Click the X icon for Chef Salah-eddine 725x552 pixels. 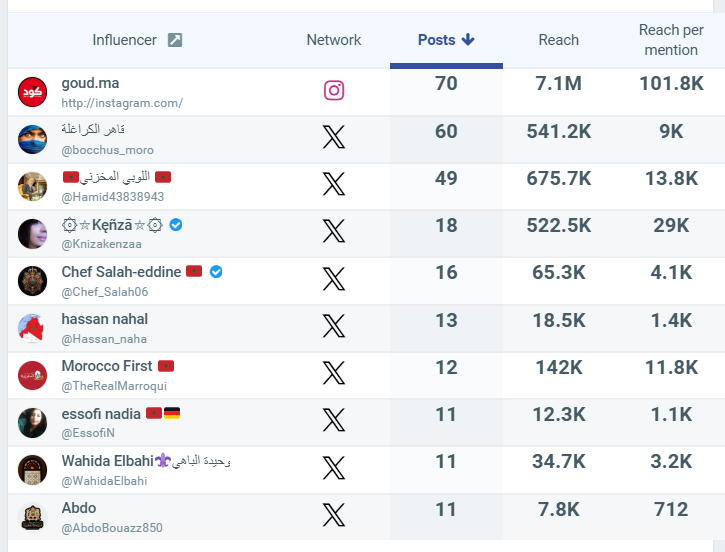(334, 280)
